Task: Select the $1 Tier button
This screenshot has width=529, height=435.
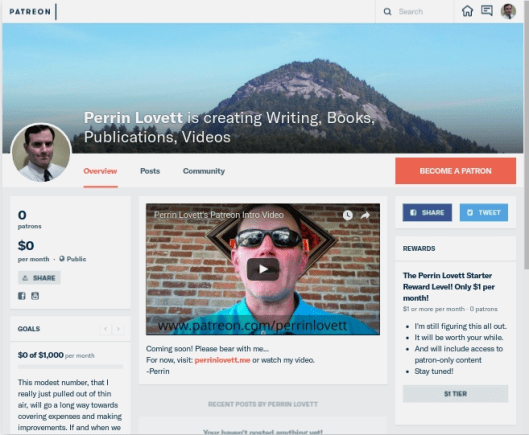Action: pos(455,393)
